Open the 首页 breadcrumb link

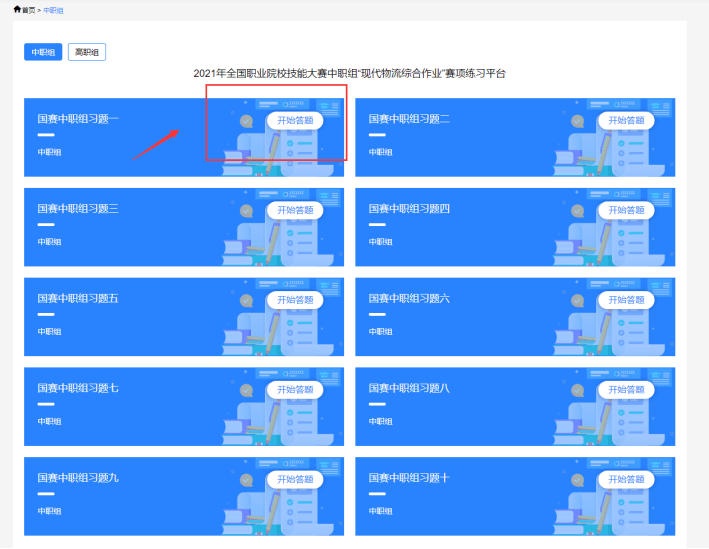28,10
